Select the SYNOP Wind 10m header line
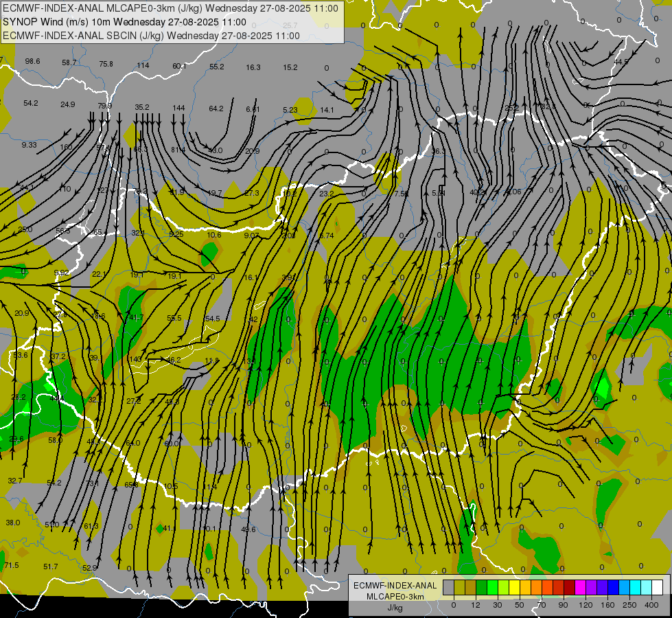 [124, 22]
